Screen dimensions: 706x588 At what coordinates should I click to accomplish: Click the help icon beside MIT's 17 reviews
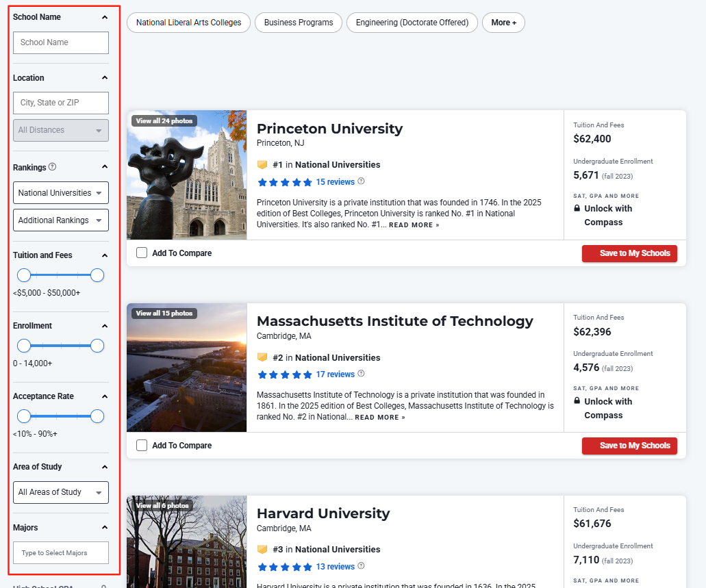coord(361,374)
